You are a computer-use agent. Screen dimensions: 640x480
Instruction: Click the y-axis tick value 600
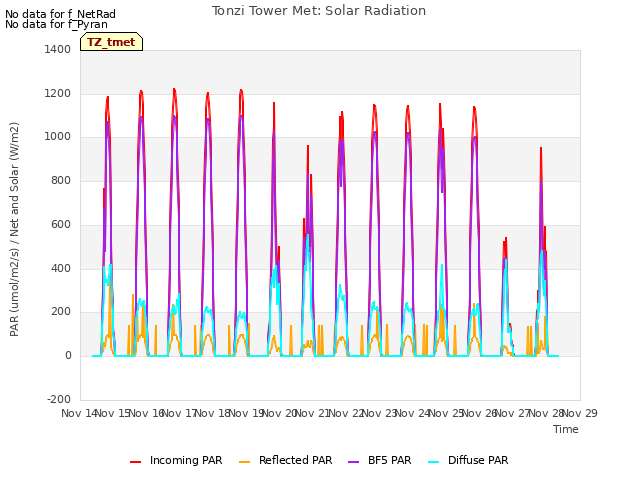point(61,224)
